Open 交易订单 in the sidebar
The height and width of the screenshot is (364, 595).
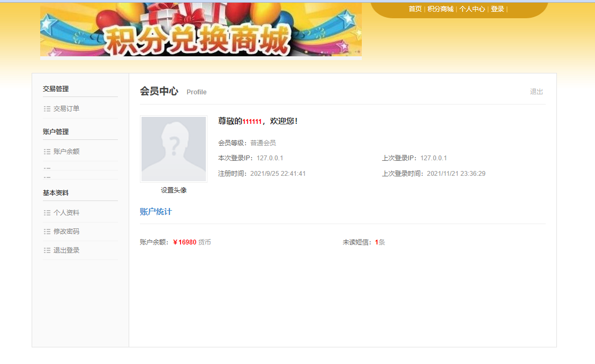(66, 108)
